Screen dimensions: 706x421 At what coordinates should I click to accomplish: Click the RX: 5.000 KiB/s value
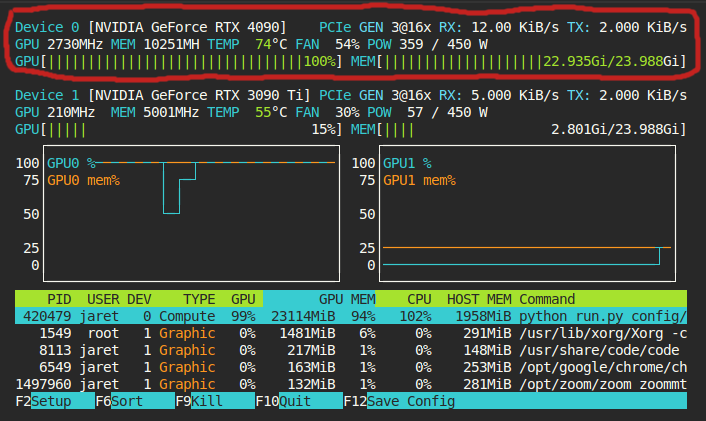(499, 95)
